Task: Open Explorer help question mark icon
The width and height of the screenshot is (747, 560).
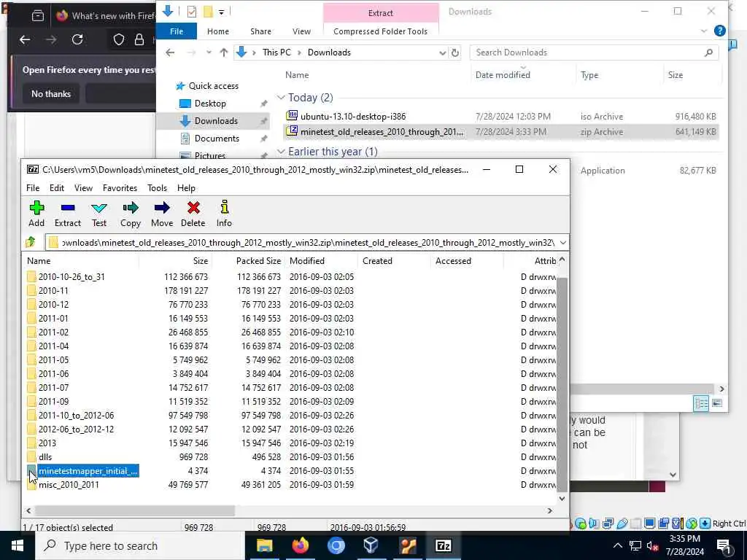Action: (719, 31)
